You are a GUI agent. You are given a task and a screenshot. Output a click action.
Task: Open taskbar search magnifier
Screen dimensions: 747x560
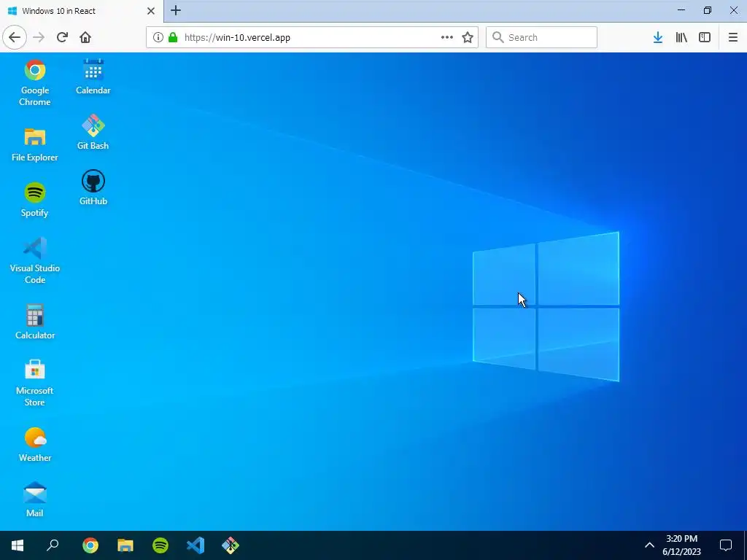(x=53, y=545)
